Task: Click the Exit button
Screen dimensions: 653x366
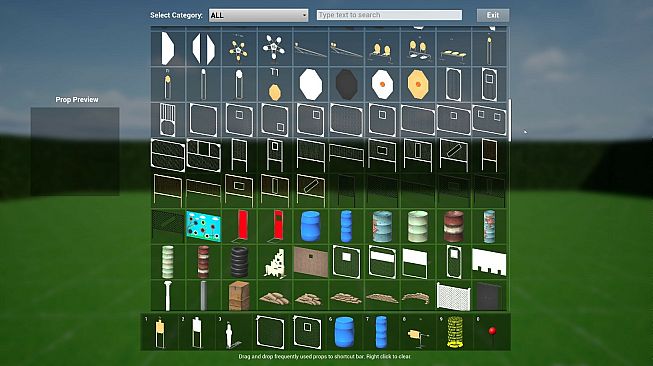Action: pos(493,15)
